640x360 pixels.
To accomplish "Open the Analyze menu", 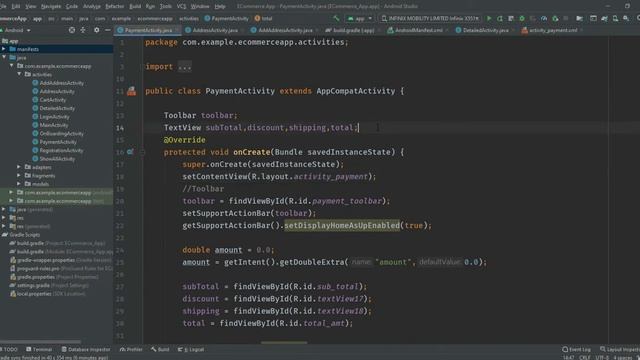I will [92, 6].
